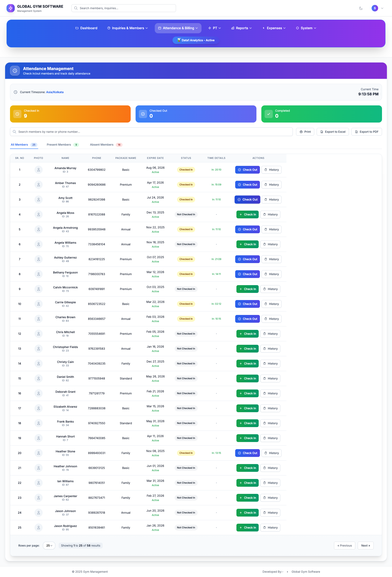392x577 pixels.
Task: Check in Angela Moss
Action: 247,214
